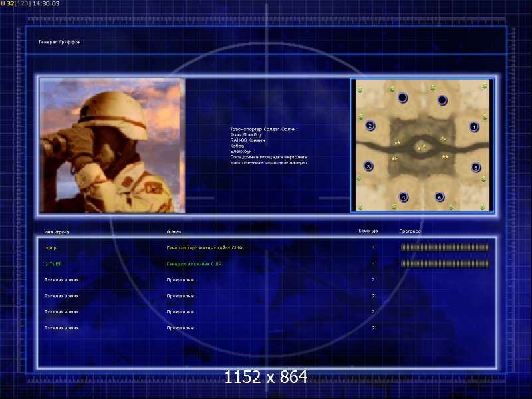Click unit "Транспортер Солдат Орлик"
The height and width of the screenshot is (399, 532).
pos(263,129)
